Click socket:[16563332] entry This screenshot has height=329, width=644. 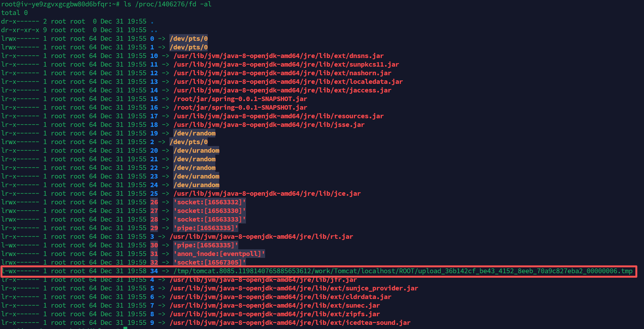coord(209,202)
